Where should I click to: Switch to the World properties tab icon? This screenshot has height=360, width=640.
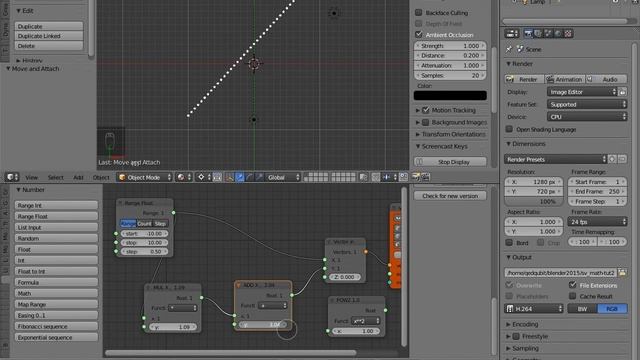pyautogui.click(x=558, y=33)
